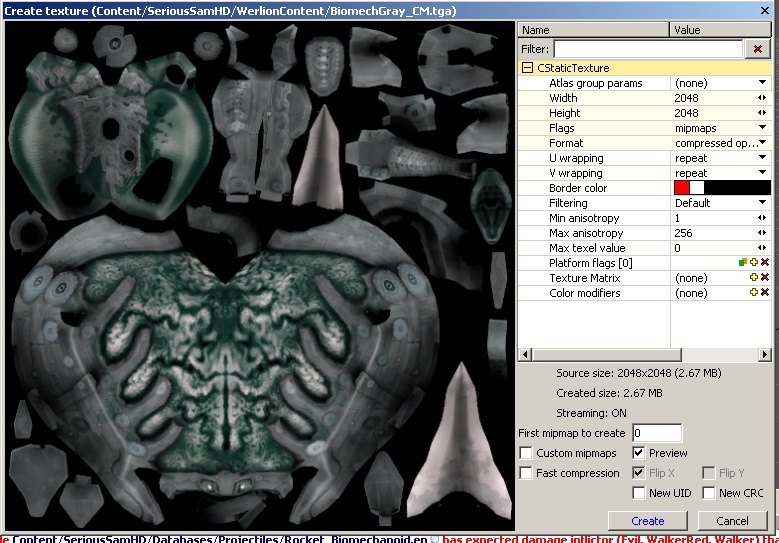Click the Cancel button
Image resolution: width=779 pixels, height=543 pixels.
tap(732, 521)
